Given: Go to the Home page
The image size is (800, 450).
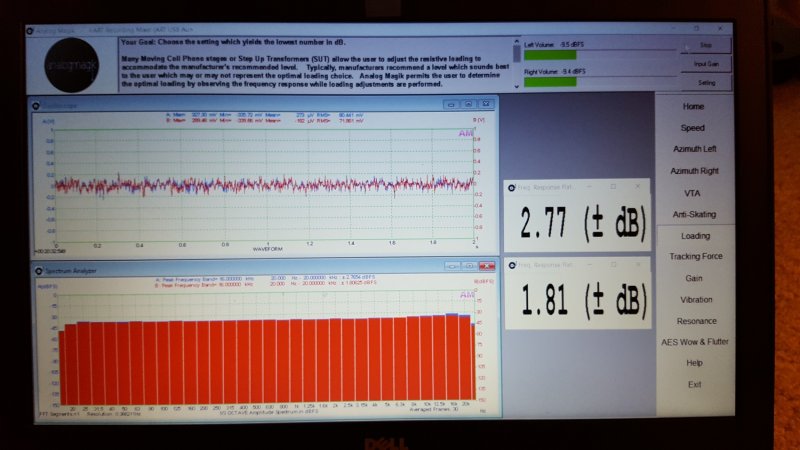Looking at the screenshot, I should pos(693,107).
